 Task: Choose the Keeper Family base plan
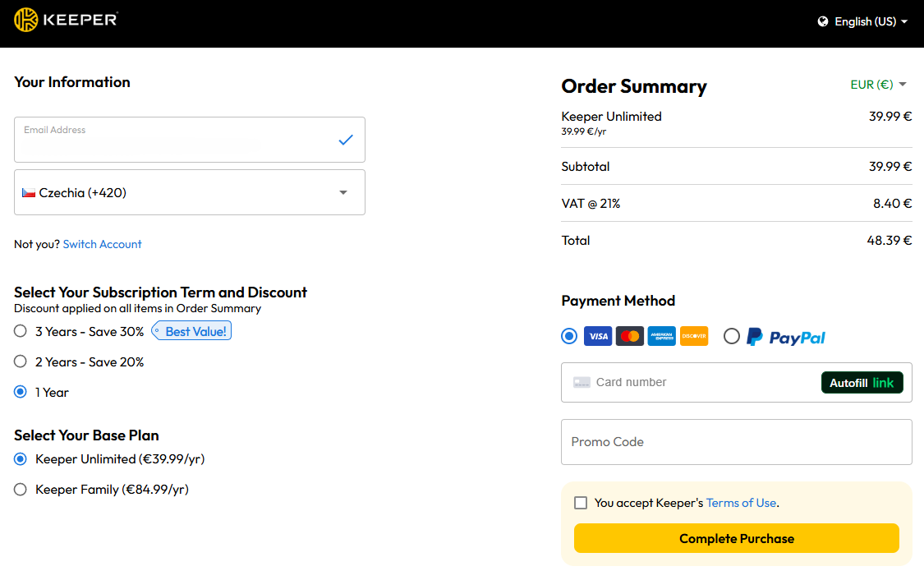pyautogui.click(x=21, y=490)
